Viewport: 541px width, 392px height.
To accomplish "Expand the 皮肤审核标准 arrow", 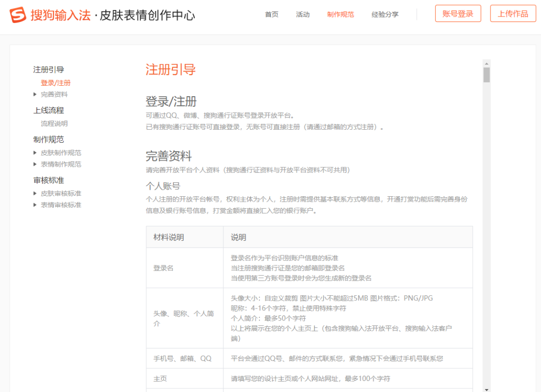I will (x=35, y=193).
